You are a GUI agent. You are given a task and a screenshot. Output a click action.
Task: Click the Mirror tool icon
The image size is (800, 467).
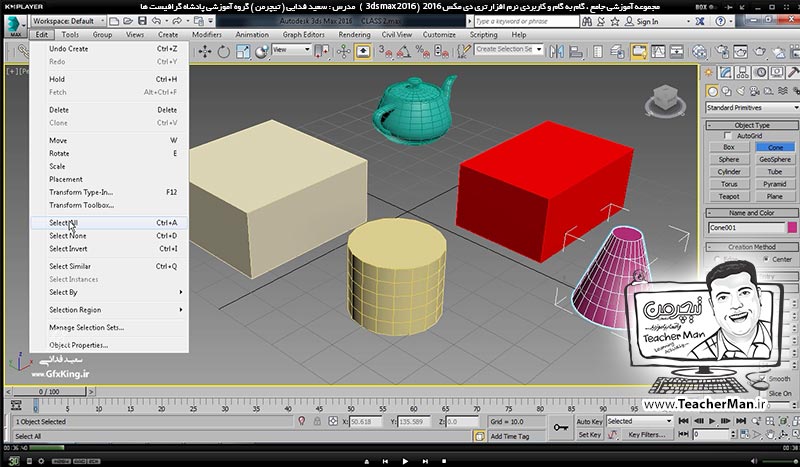pos(557,52)
